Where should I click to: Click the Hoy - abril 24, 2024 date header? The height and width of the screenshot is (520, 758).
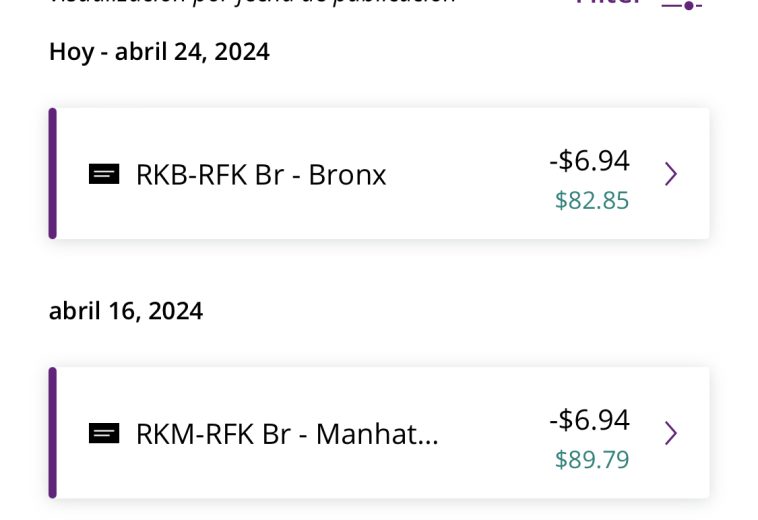(160, 52)
